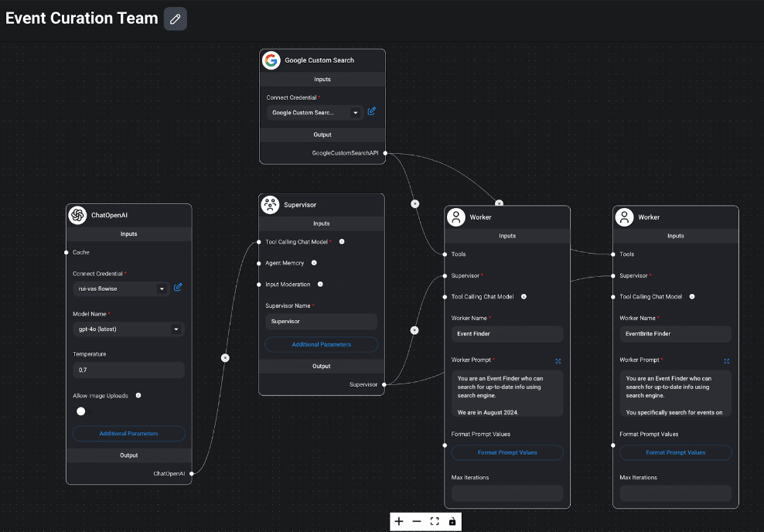Screen dimensions: 764x532
Task: Click the Google Custom Search node title
Action: click(x=319, y=60)
